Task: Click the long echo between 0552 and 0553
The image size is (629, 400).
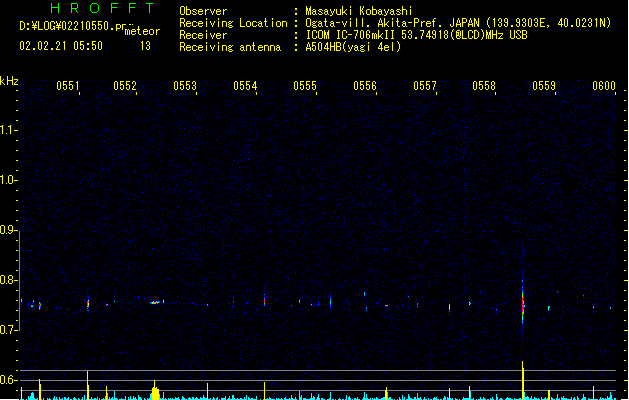Action: point(156,303)
